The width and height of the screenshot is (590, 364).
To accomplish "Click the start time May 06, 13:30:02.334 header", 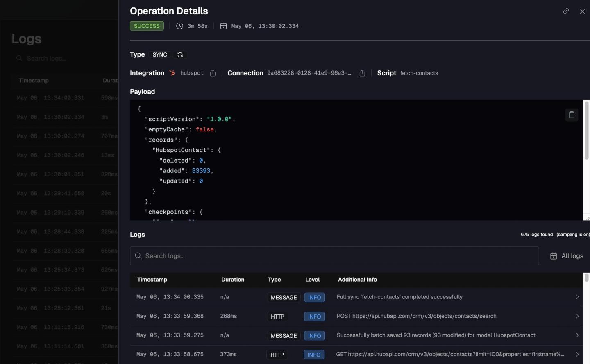I will coord(265,26).
